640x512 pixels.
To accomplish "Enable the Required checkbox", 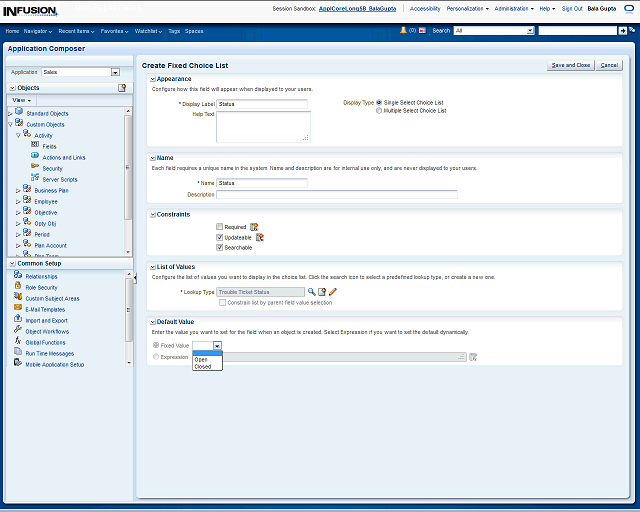I will (x=220, y=227).
